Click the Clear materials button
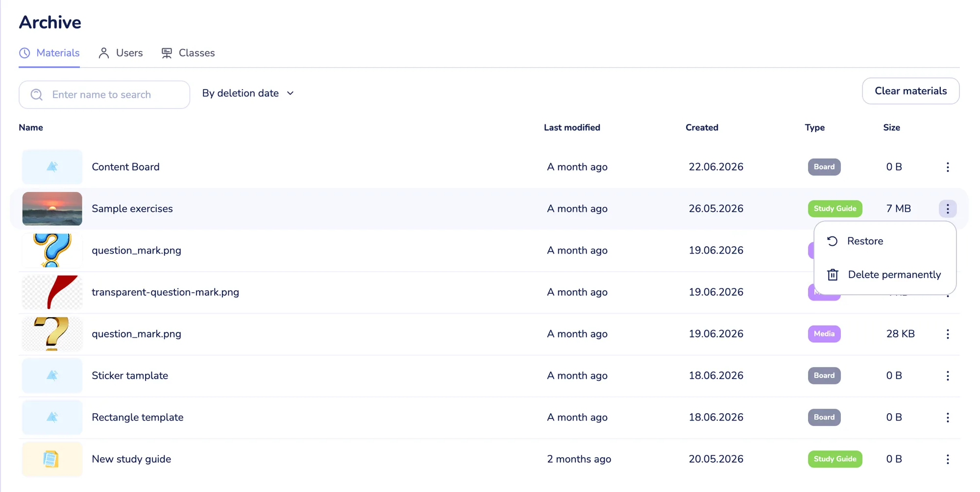Viewport: 980px width, 492px height. (910, 91)
